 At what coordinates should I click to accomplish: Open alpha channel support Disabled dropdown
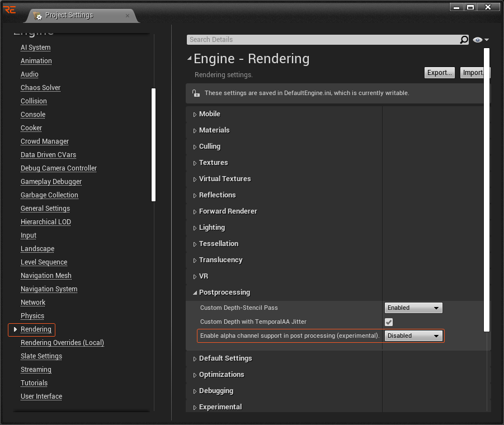tap(413, 336)
